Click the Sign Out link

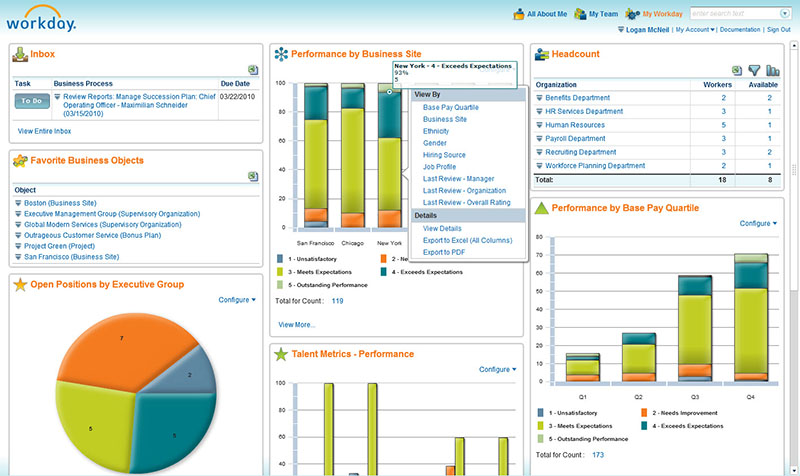pyautogui.click(x=778, y=30)
